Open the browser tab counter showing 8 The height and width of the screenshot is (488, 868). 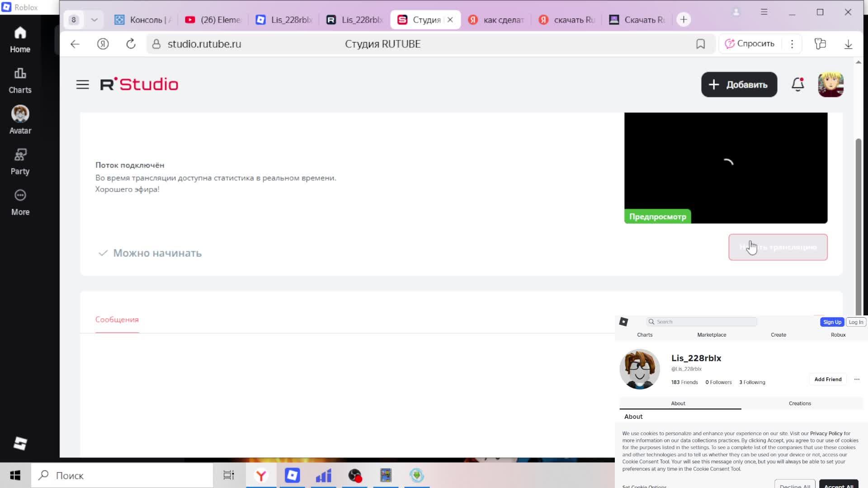pos(74,20)
